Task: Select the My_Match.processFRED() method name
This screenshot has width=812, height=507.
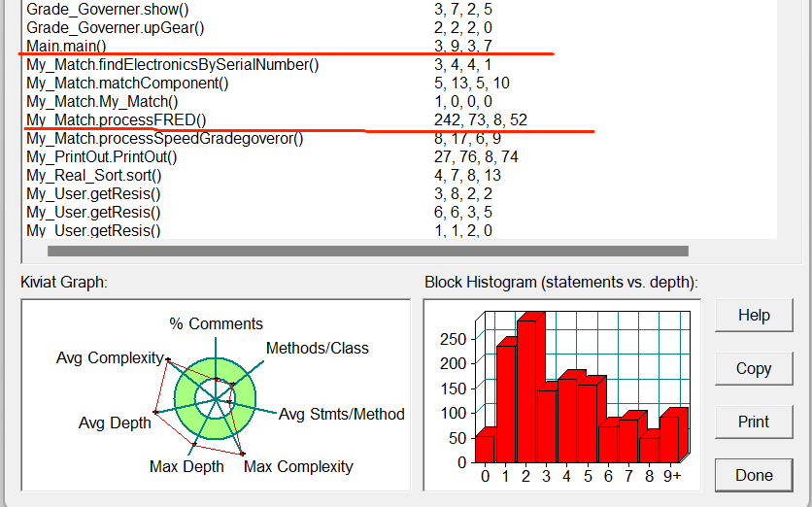Action: [116, 119]
